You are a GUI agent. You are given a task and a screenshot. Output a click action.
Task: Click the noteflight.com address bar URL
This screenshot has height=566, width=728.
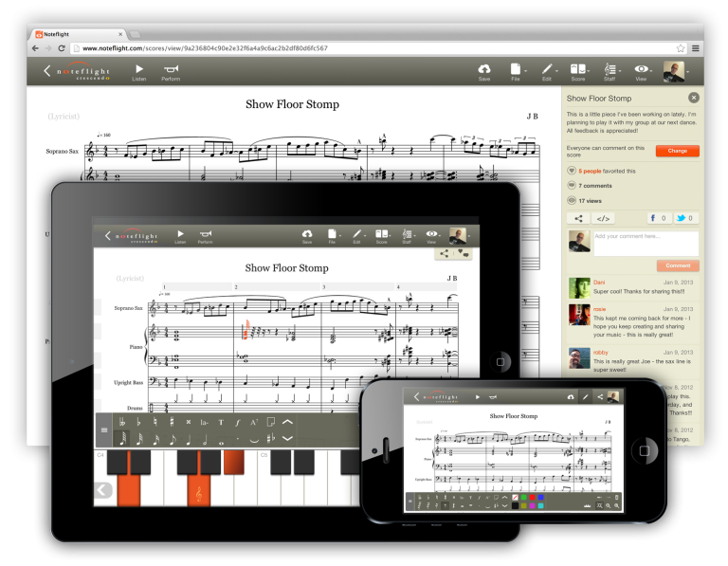[x=205, y=48]
